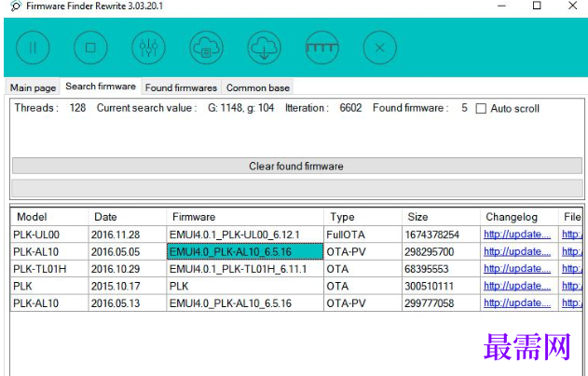The width and height of the screenshot is (588, 376).
Task: Click the size cell 300510111
Action: [441, 286]
